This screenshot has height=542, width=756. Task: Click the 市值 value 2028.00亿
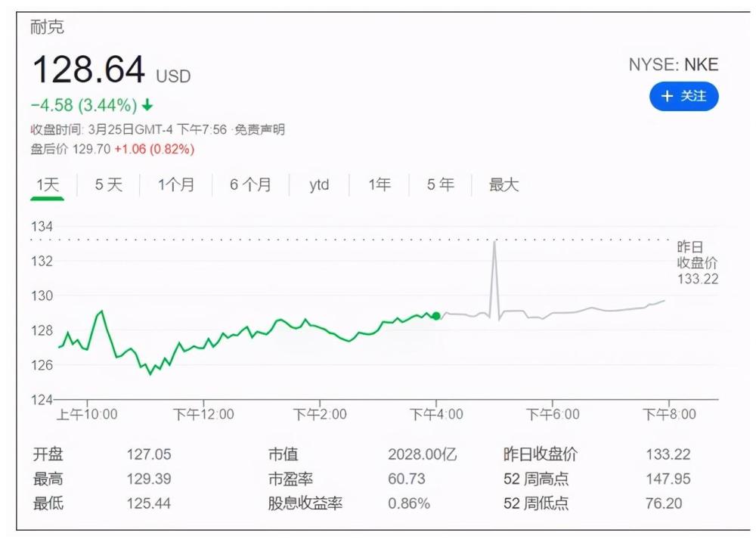coord(423,454)
